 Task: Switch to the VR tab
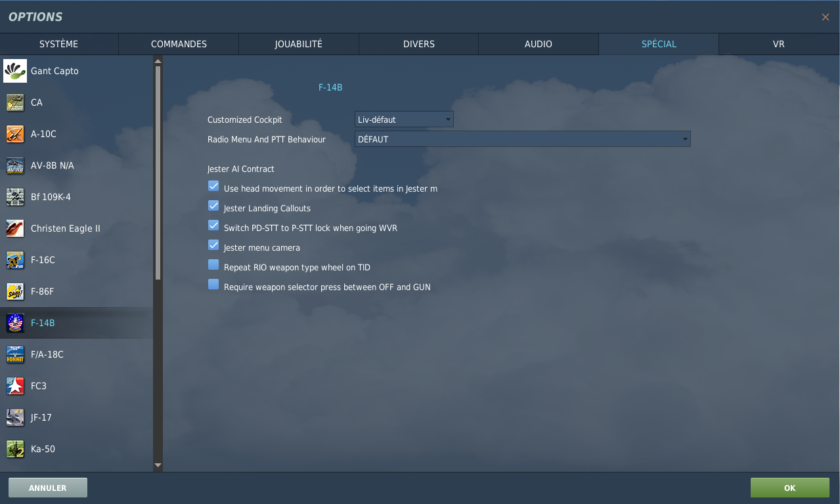point(779,44)
